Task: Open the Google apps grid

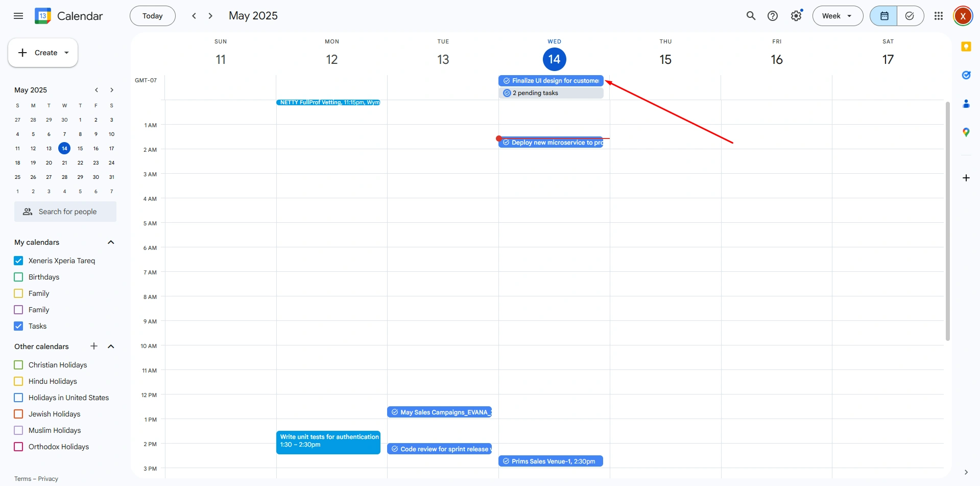Action: click(x=938, y=16)
